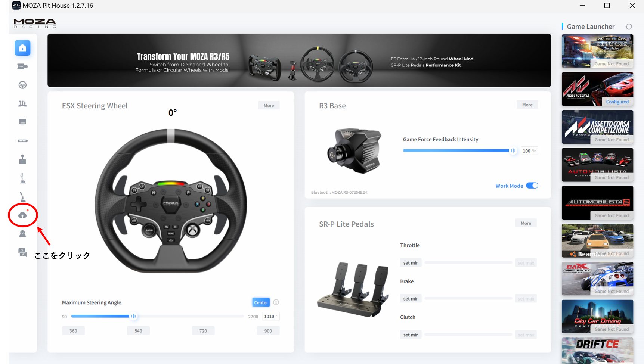Open the Q&A help icon in sidebar

[x=22, y=252]
